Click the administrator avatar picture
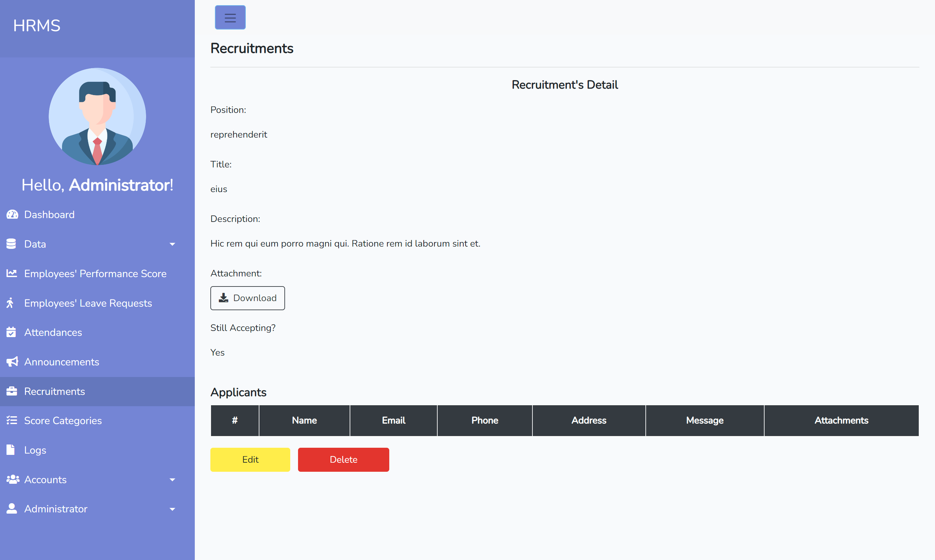This screenshot has height=560, width=935. coord(97,116)
